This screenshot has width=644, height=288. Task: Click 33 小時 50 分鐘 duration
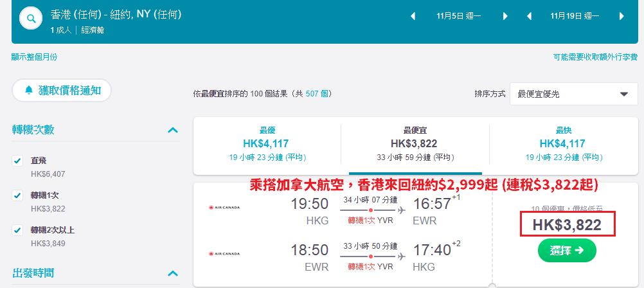(x=370, y=246)
